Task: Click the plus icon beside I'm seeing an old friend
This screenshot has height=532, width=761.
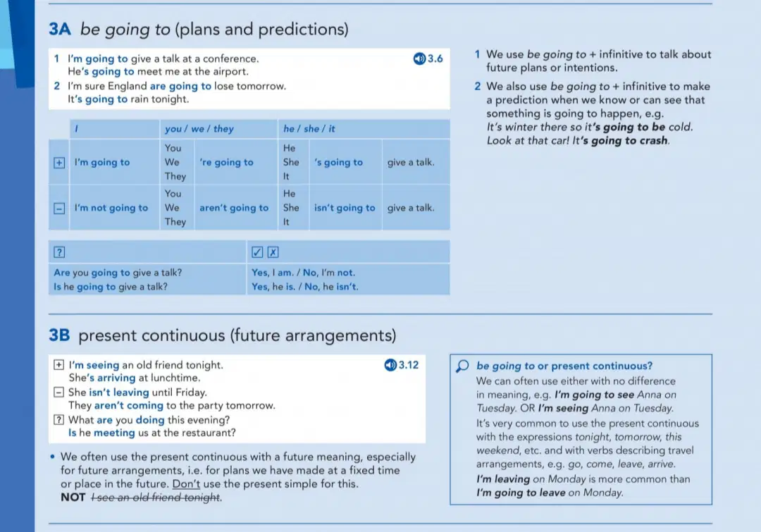Action: point(58,364)
